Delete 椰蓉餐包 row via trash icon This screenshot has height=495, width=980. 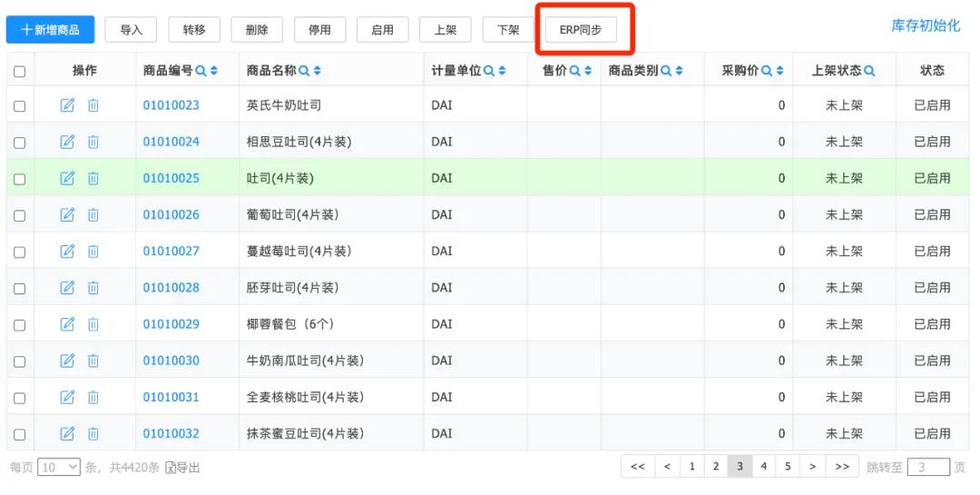(93, 324)
